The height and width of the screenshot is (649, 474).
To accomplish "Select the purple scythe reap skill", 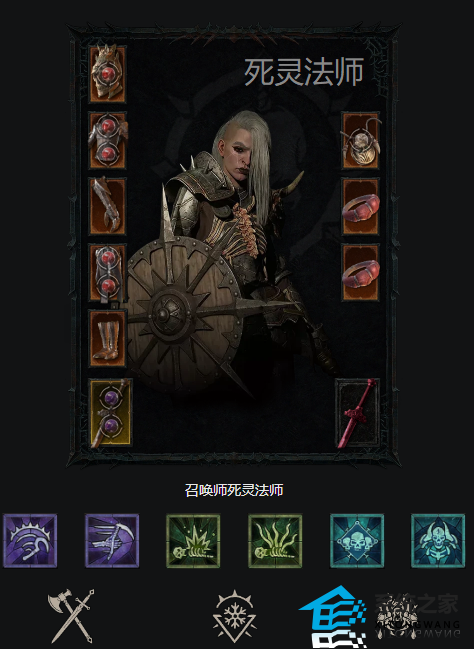I will (30, 541).
